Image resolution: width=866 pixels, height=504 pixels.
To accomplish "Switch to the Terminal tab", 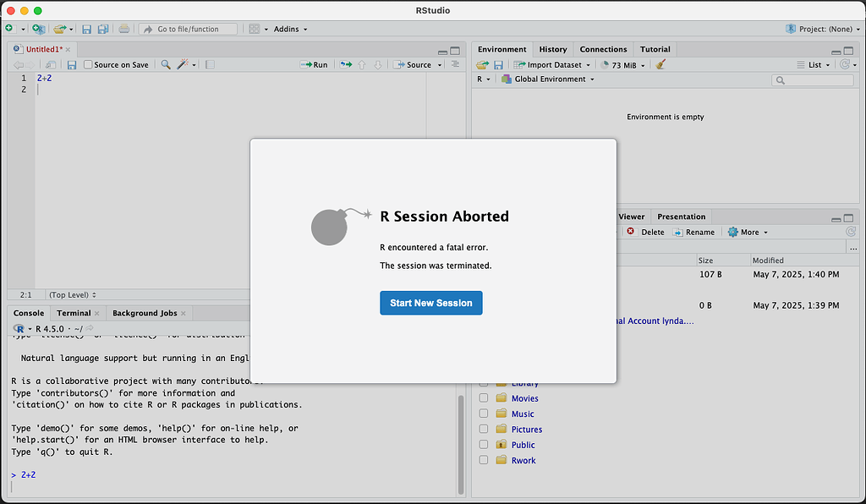I will (x=74, y=313).
